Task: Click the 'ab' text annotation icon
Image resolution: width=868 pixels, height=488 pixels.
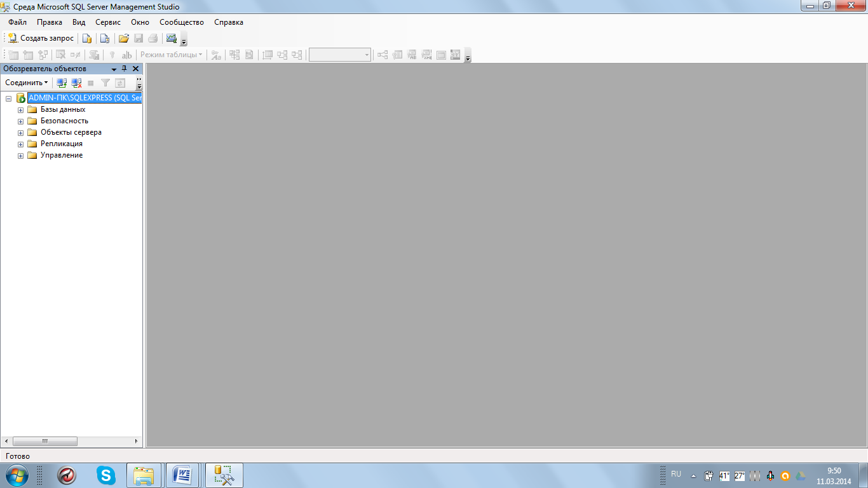Action: 126,55
